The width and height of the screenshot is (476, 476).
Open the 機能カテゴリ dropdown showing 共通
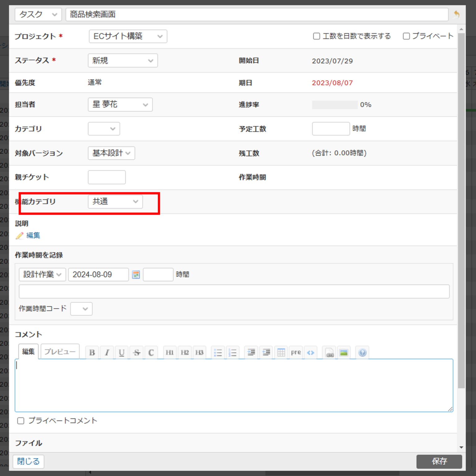click(x=115, y=201)
